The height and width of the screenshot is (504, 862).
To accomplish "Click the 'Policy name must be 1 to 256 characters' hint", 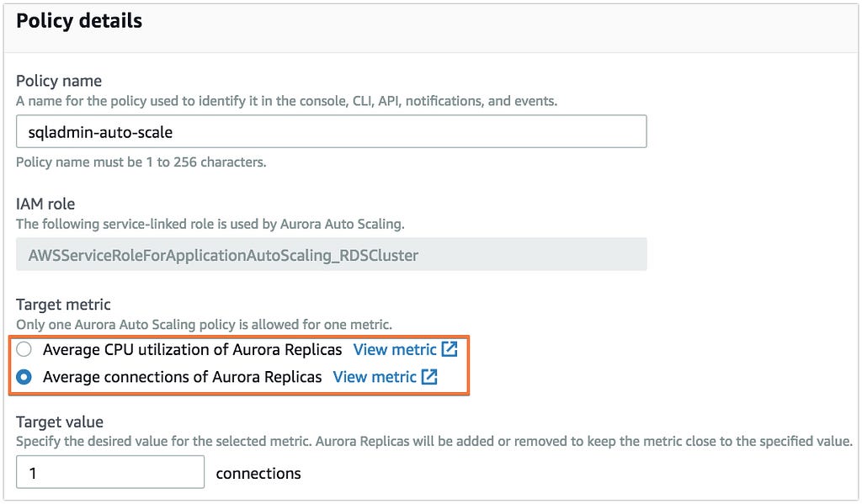I will click(141, 162).
